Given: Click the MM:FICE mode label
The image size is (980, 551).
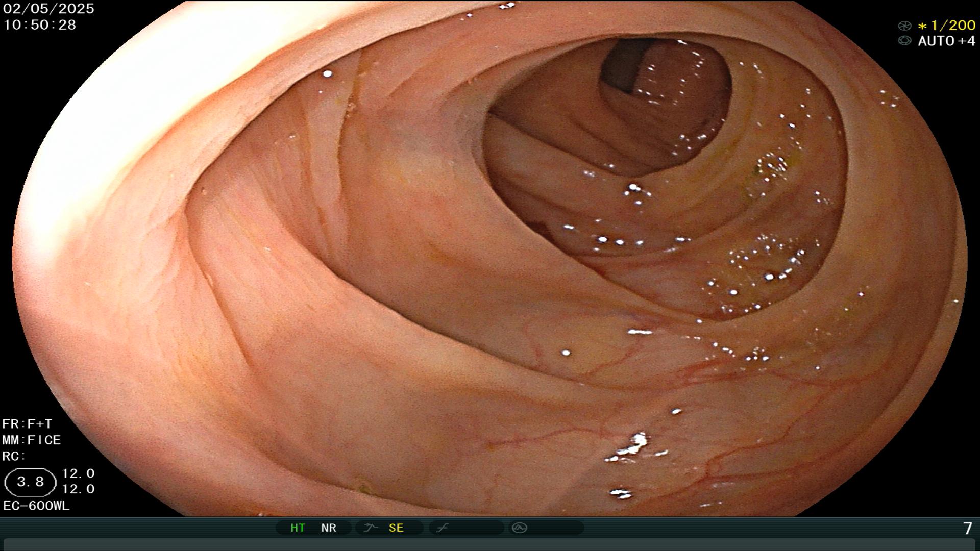Looking at the screenshot, I should (32, 440).
